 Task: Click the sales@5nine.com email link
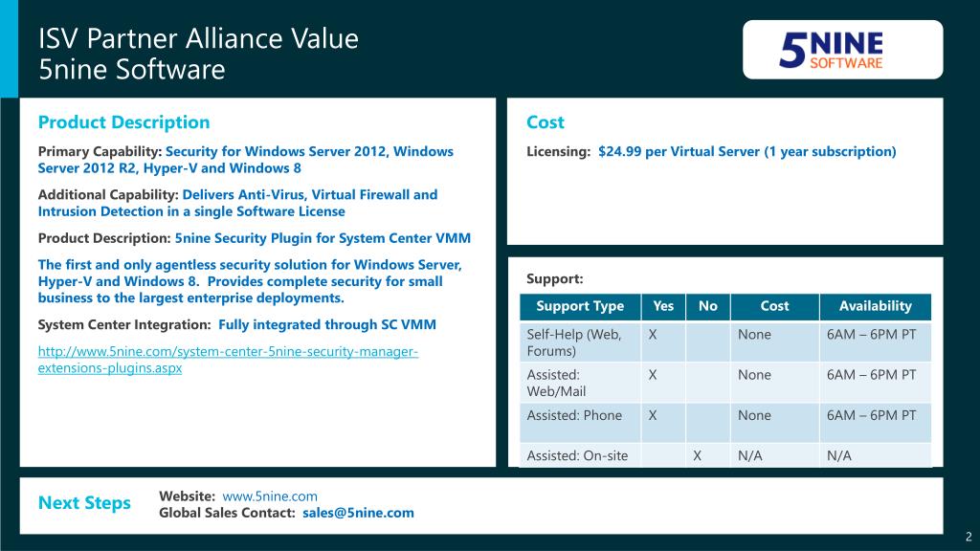(x=358, y=513)
